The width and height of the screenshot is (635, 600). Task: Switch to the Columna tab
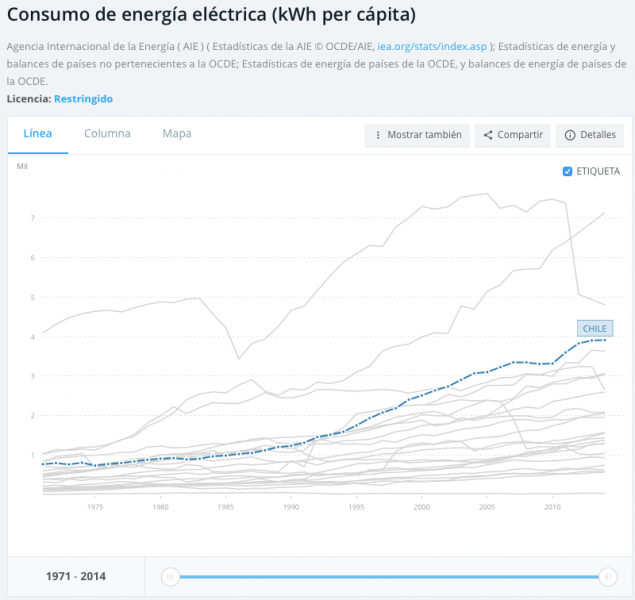point(107,134)
